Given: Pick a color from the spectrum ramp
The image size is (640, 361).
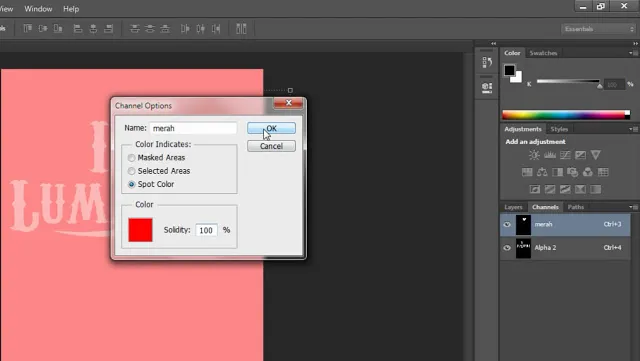Looking at the screenshot, I should coord(566,115).
